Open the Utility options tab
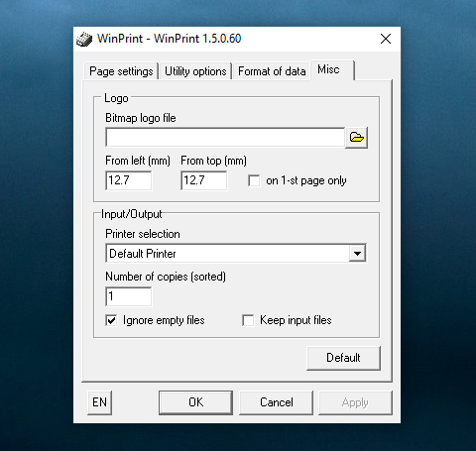 (195, 71)
